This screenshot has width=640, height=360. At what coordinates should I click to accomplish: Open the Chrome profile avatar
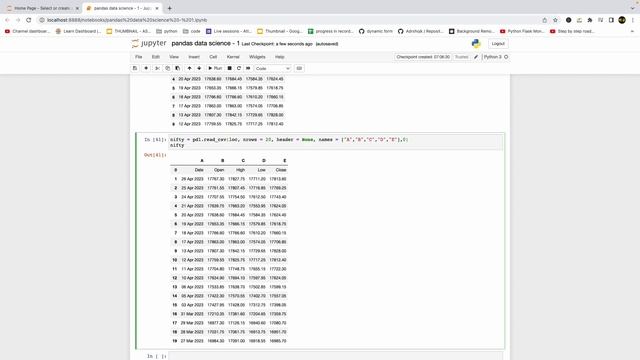pos(622,20)
